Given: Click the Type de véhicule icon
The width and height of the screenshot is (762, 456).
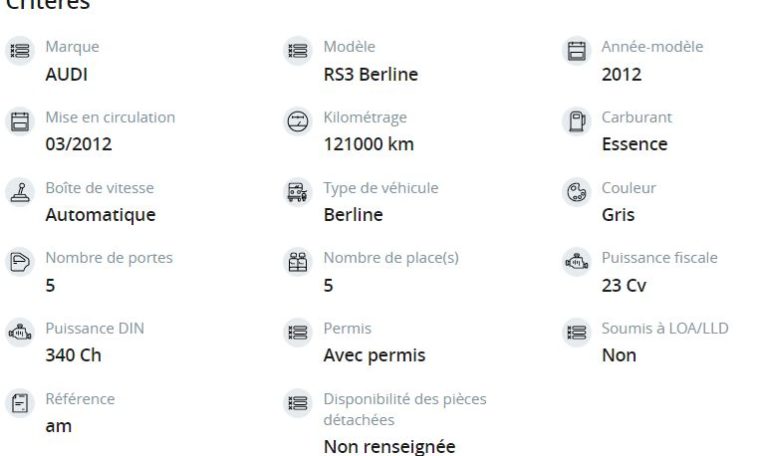Looking at the screenshot, I should point(298,192).
